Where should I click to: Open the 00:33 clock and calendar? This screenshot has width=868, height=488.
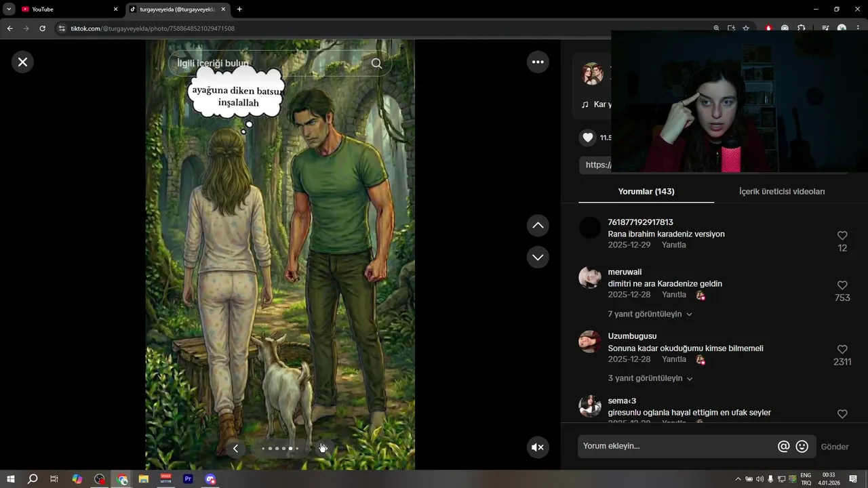pos(828,479)
